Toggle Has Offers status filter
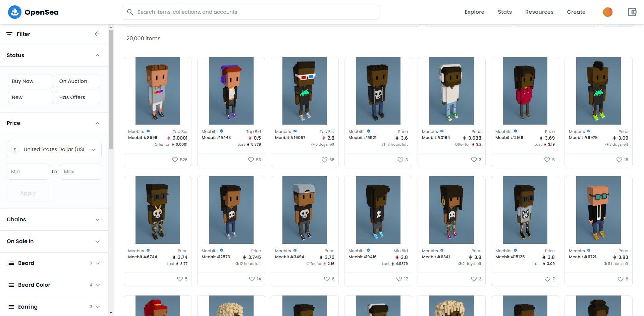 click(x=78, y=97)
